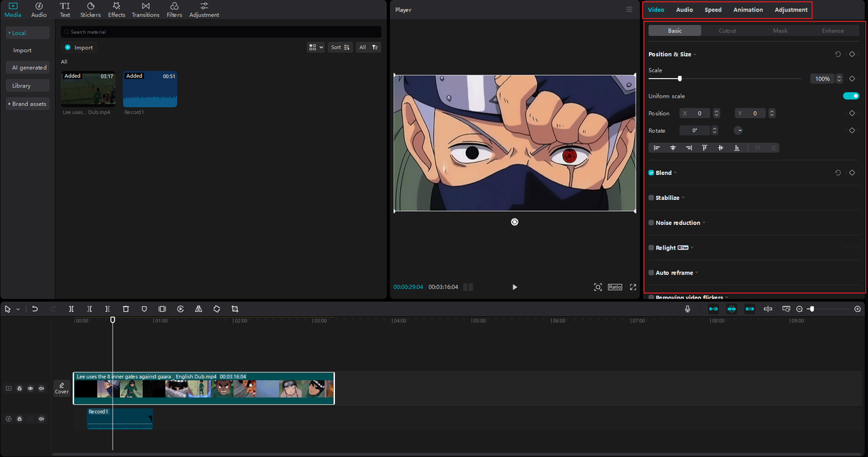
Task: Add a keyframe for Scale
Action: pyautogui.click(x=852, y=79)
